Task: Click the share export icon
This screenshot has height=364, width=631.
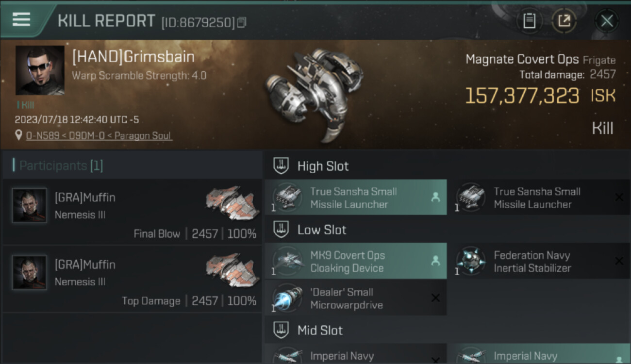Action: [x=564, y=20]
